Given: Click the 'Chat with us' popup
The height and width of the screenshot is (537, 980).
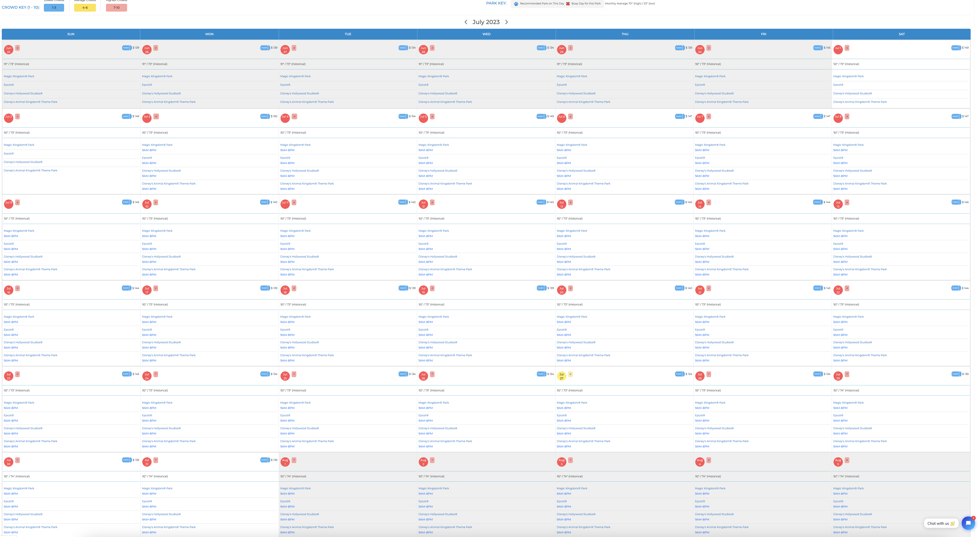Looking at the screenshot, I should (941, 523).
